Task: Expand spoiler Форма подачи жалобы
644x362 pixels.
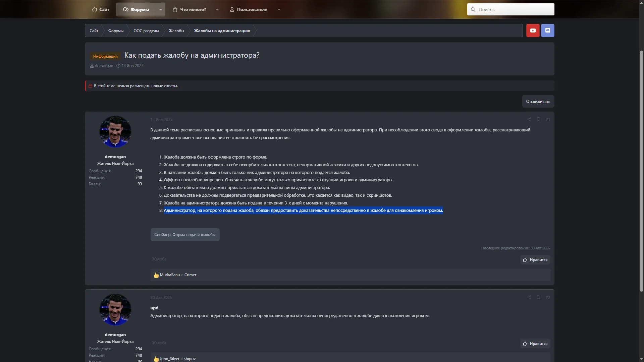Action: [185, 235]
